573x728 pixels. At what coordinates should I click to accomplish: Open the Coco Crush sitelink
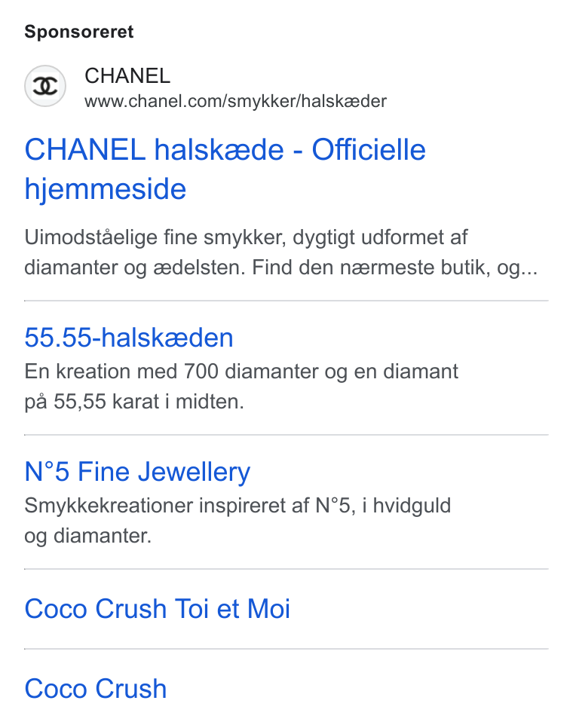click(96, 689)
